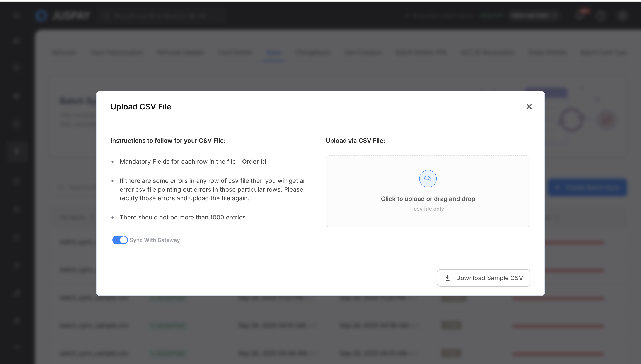This screenshot has height=364, width=641.
Task: Open the blurred hamburger menu icon in the top left
Action: [16, 15]
